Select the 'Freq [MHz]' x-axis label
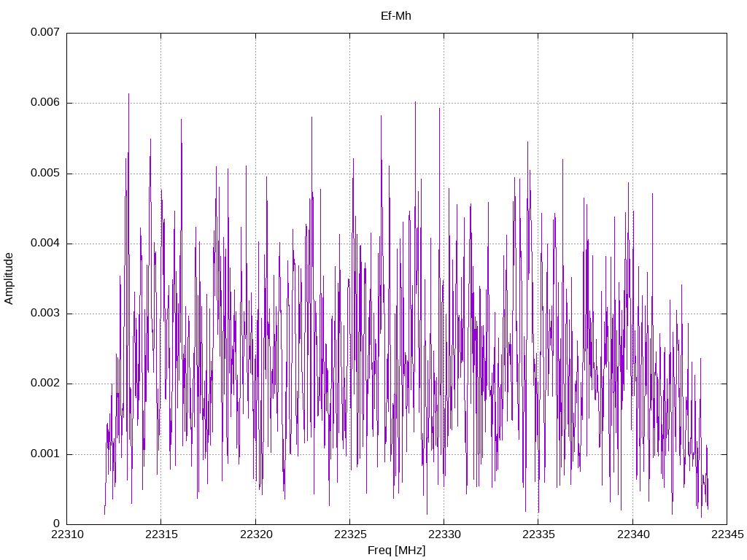The height and width of the screenshot is (560, 747). 396,551
